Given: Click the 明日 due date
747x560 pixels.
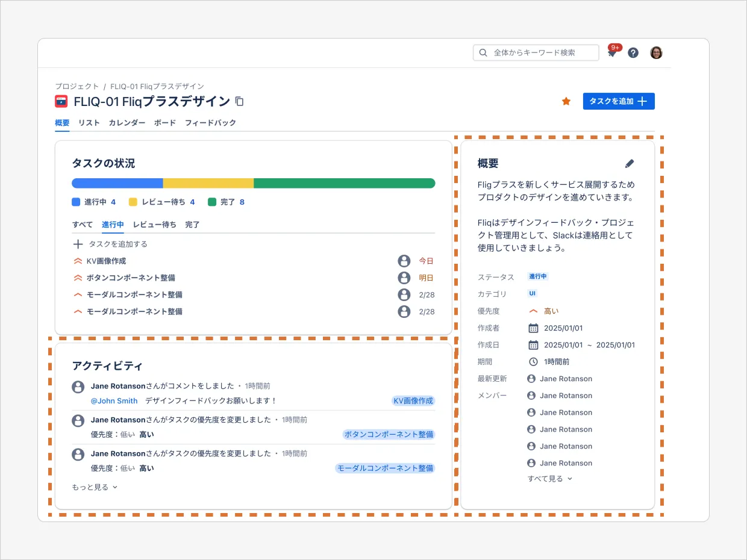Looking at the screenshot, I should [x=427, y=278].
